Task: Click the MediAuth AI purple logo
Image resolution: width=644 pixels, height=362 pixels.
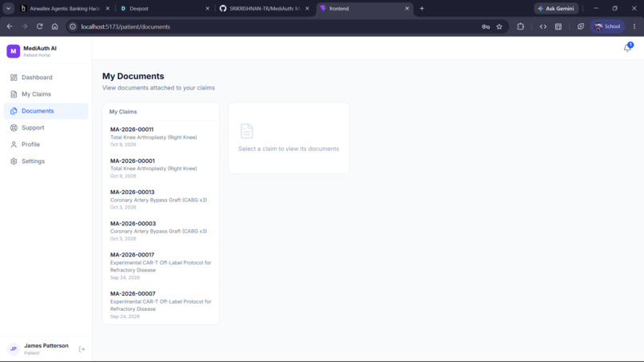Action: [x=13, y=51]
